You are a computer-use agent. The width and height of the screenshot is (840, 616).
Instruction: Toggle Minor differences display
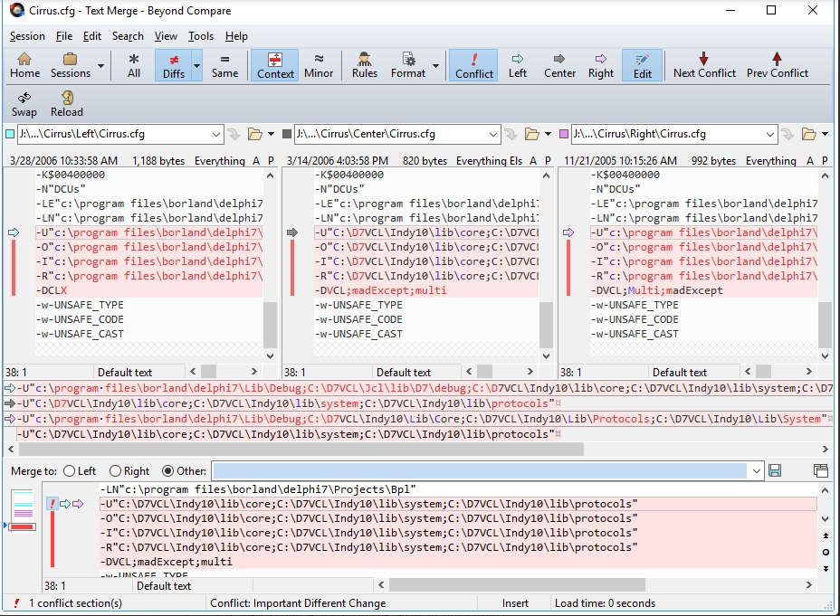click(319, 65)
